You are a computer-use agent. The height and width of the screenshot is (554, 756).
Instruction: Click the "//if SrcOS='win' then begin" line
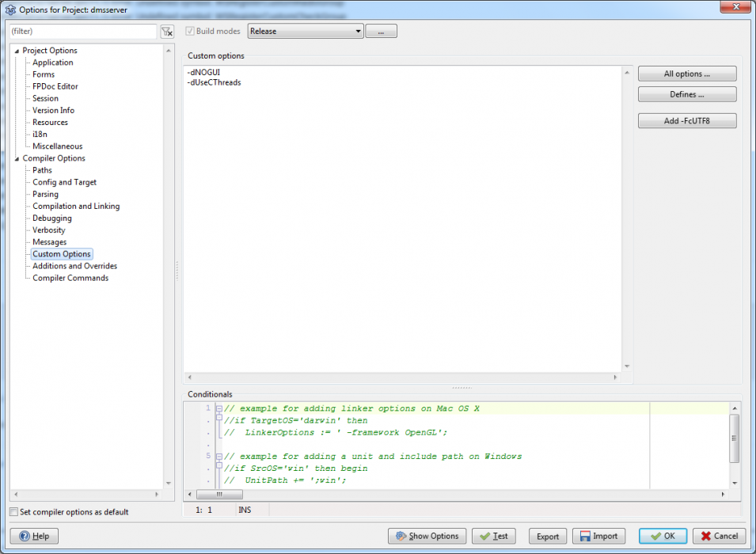(x=295, y=469)
